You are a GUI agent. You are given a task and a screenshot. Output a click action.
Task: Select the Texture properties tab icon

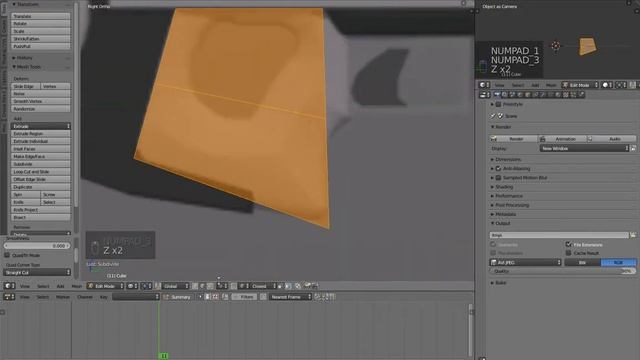(566, 95)
